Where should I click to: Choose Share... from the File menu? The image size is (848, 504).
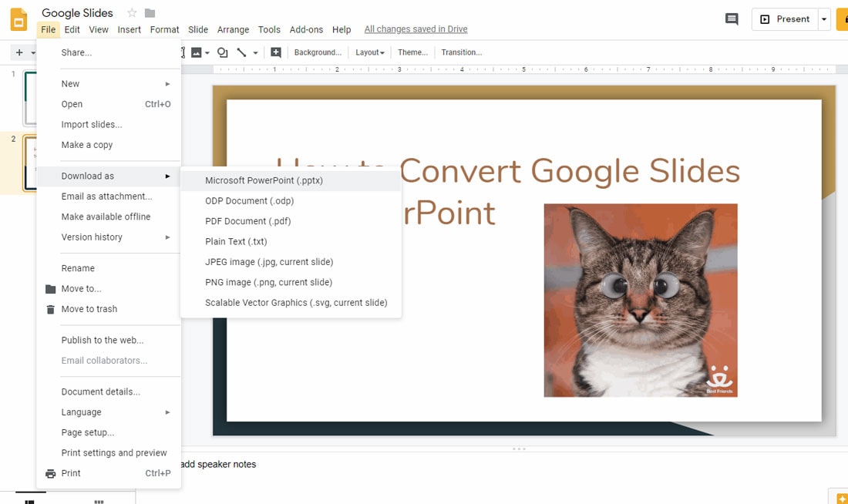(109, 52)
